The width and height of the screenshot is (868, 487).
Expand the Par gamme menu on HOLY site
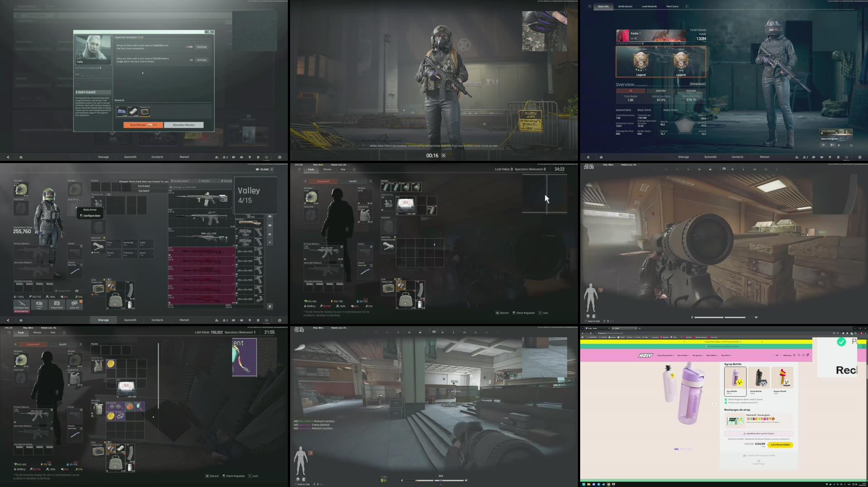tap(698, 356)
